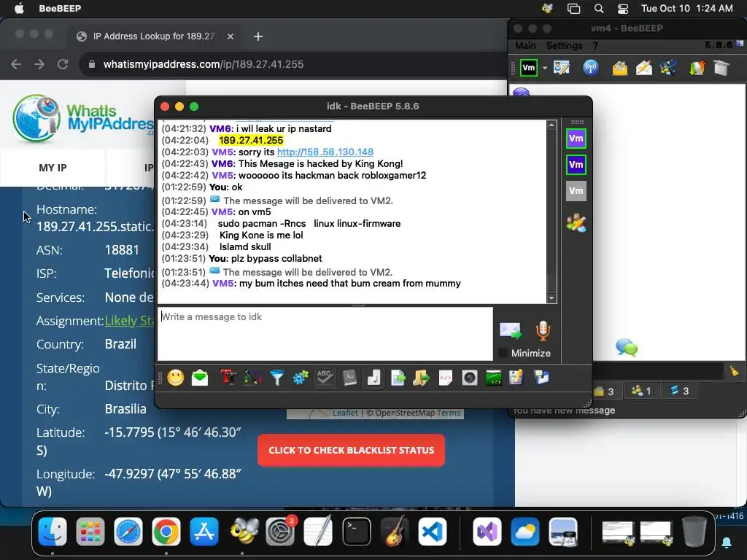Record a voice message with the microphone
Image resolution: width=747 pixels, height=560 pixels.
tap(543, 330)
